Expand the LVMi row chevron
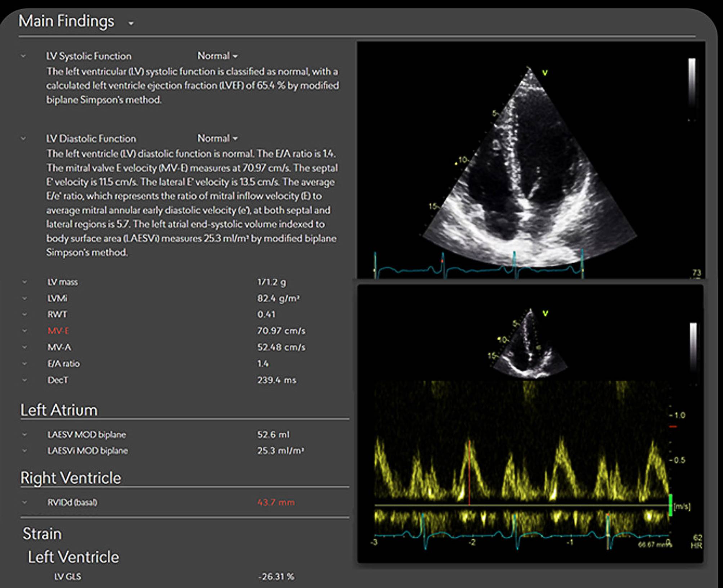The width and height of the screenshot is (723, 588). tap(24, 298)
